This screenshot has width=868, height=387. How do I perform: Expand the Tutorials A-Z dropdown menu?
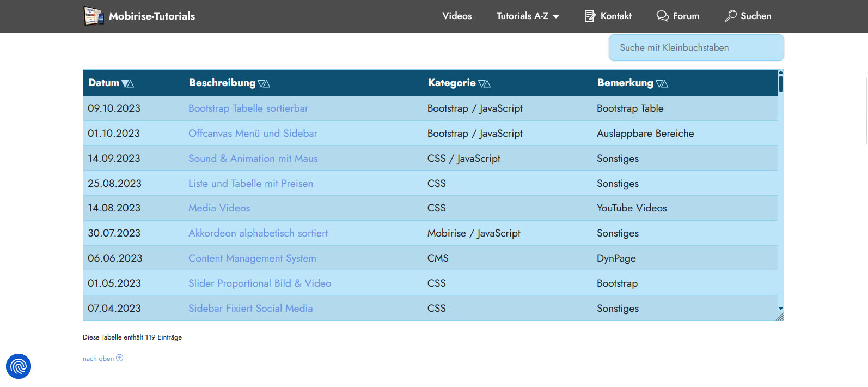point(527,16)
